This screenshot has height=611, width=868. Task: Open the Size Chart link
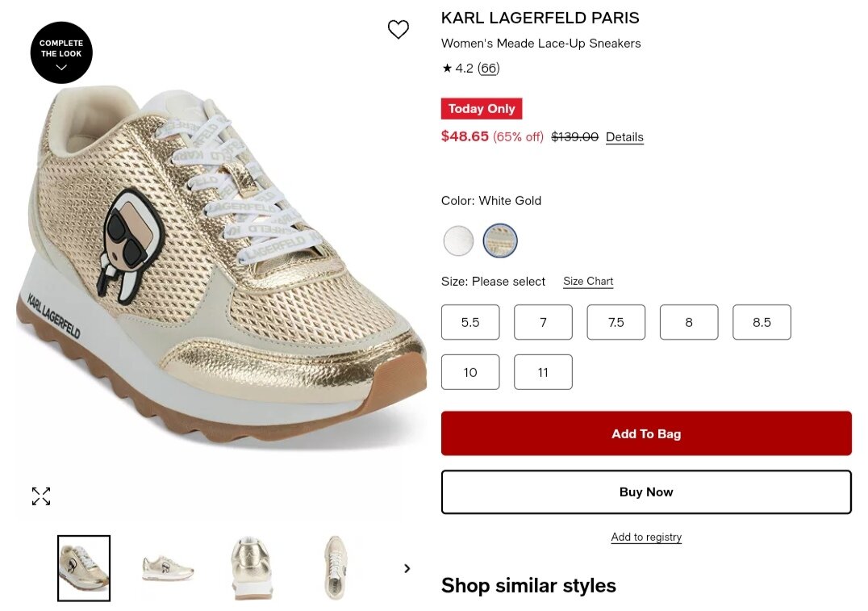pyautogui.click(x=588, y=282)
